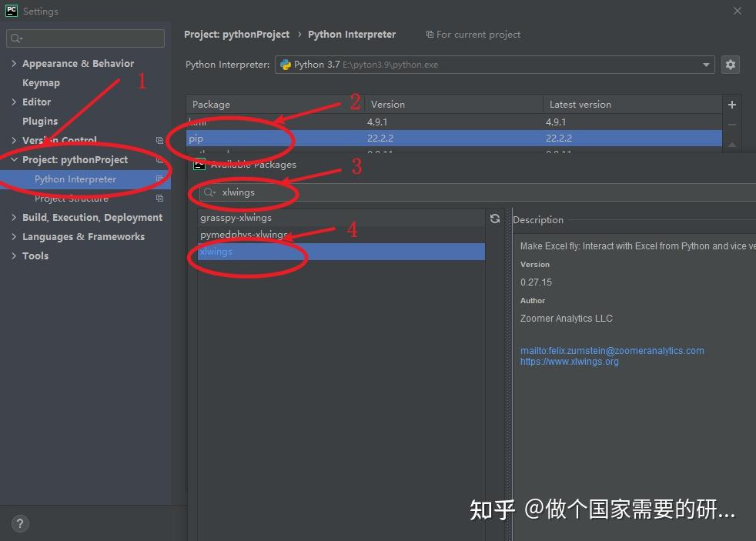Select the package row with version 4.9.1
This screenshot has width=756, height=541.
click(454, 122)
